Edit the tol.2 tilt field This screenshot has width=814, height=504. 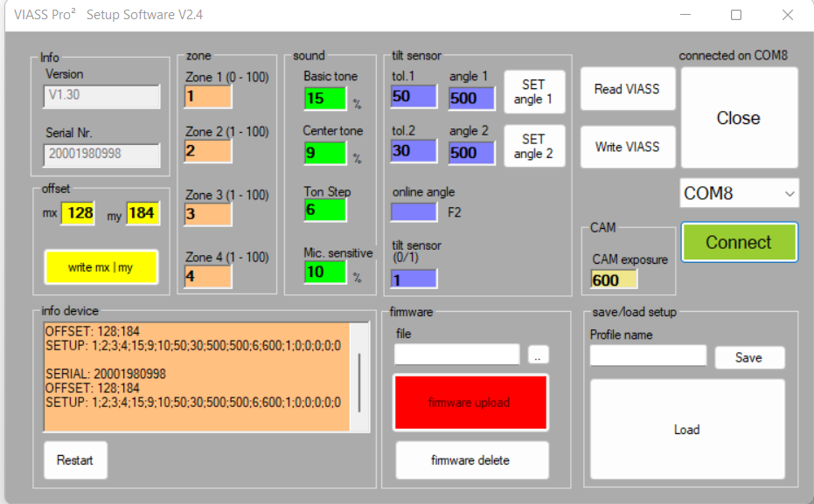[x=414, y=151]
